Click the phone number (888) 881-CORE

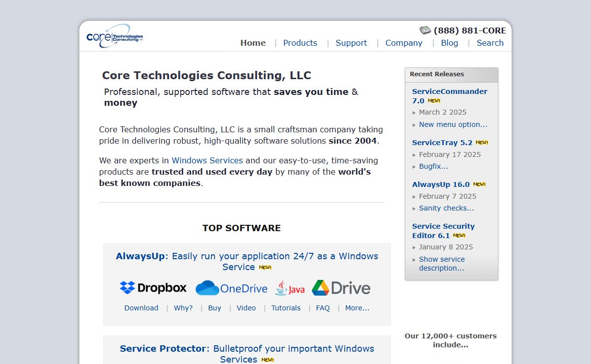(x=470, y=30)
